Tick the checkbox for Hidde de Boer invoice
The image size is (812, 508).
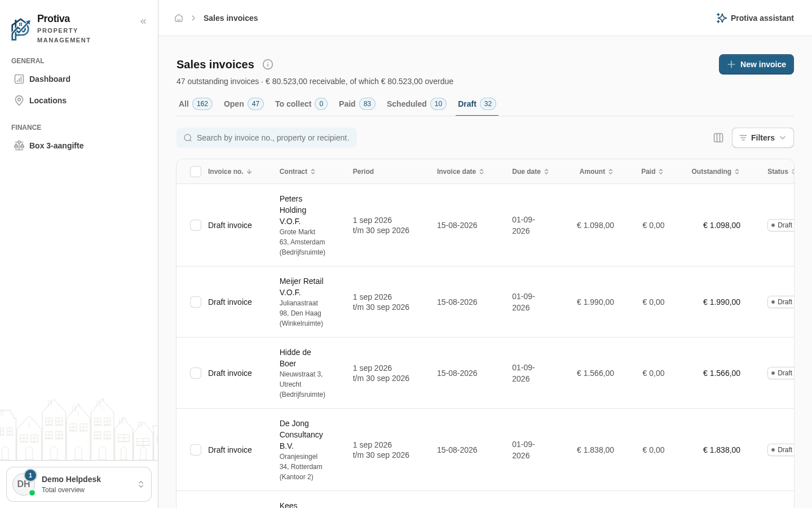(x=196, y=373)
